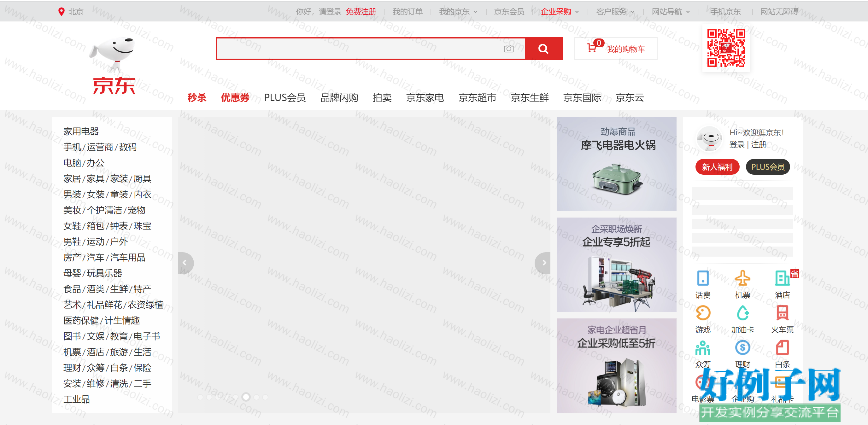Open the 工业品 category
The image size is (868, 425).
(x=77, y=399)
